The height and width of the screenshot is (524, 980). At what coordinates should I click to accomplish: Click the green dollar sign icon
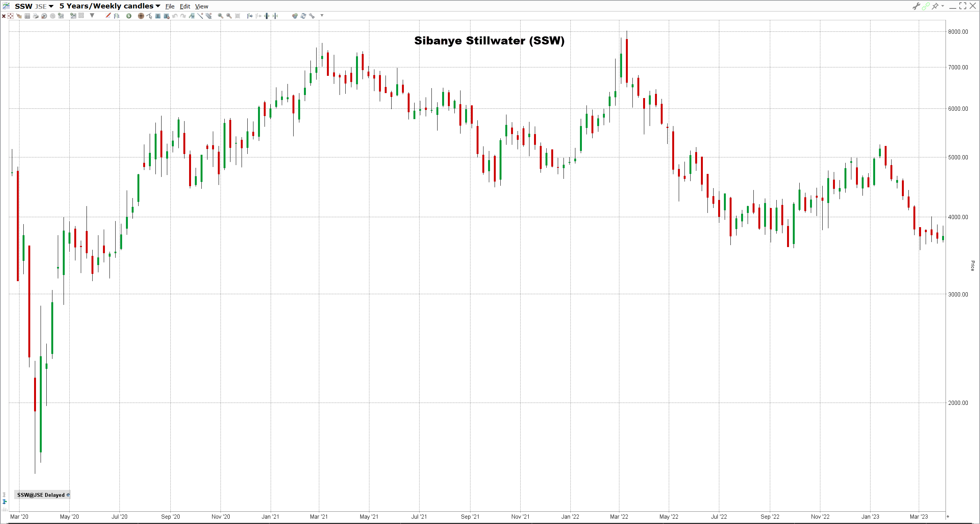point(129,16)
